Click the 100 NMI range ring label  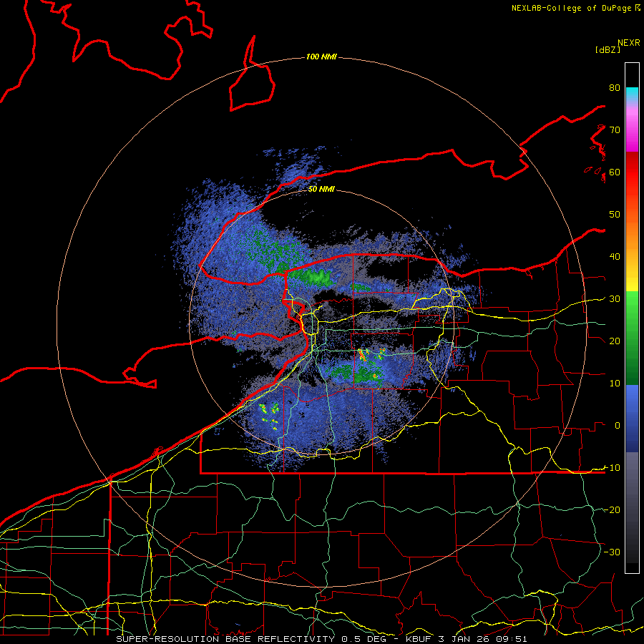321,57
